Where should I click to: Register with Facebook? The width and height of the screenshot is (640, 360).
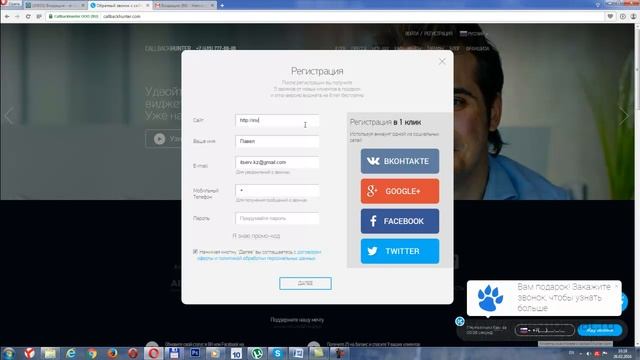400,221
